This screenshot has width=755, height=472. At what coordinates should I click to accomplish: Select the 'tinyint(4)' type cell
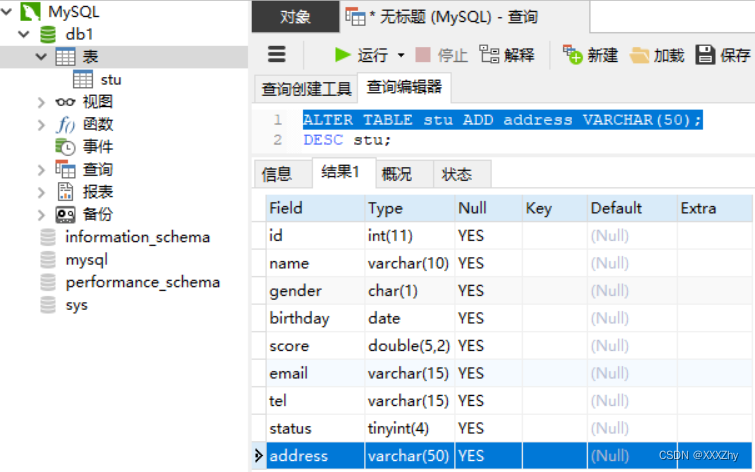click(409, 428)
